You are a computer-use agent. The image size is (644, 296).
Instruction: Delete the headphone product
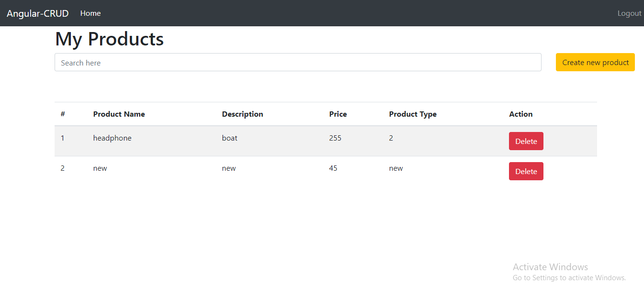point(526,141)
